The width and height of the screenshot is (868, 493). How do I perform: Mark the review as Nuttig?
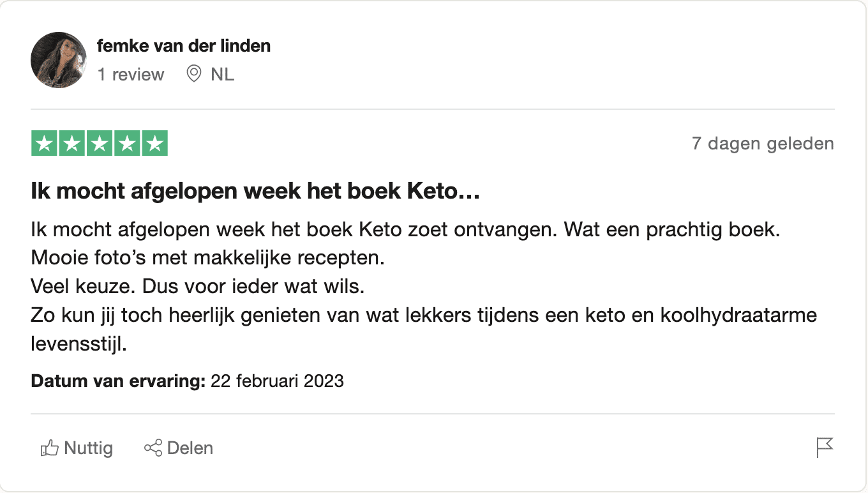77,448
